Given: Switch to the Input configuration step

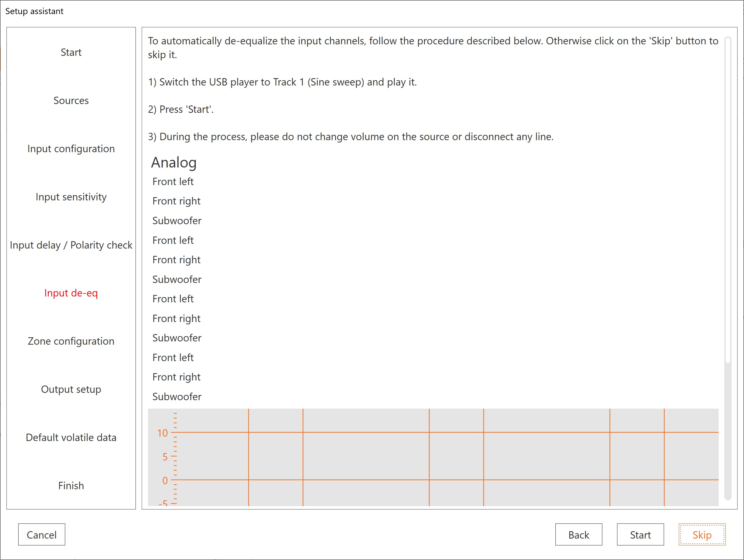Looking at the screenshot, I should pos(71,148).
